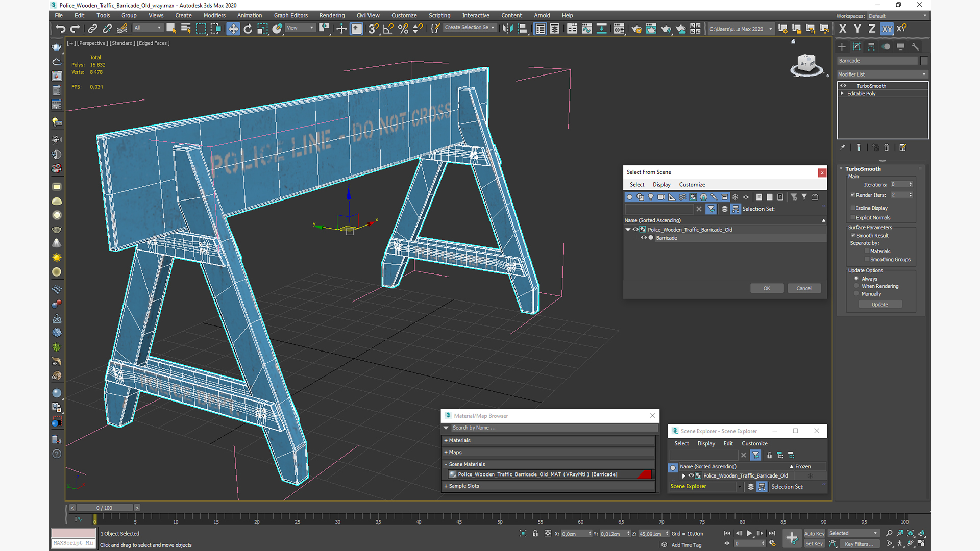Screen dimensions: 980x551
Task: Open Select by Name list tool
Action: pos(186,29)
